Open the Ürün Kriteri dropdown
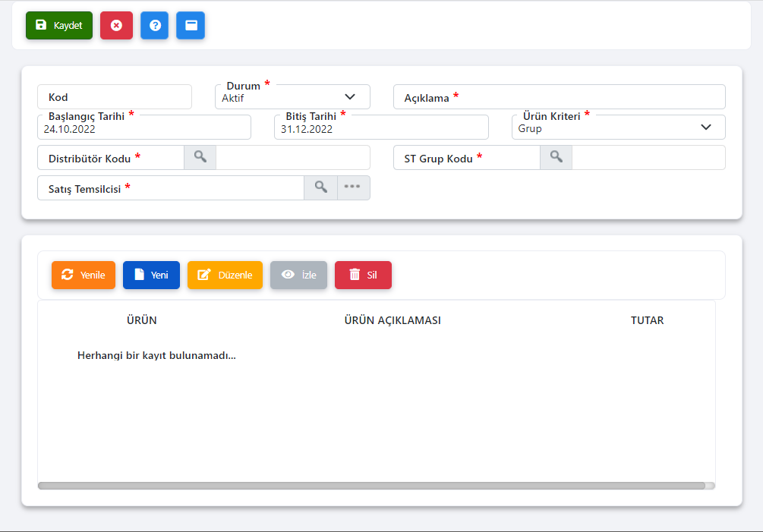763x532 pixels. click(618, 127)
